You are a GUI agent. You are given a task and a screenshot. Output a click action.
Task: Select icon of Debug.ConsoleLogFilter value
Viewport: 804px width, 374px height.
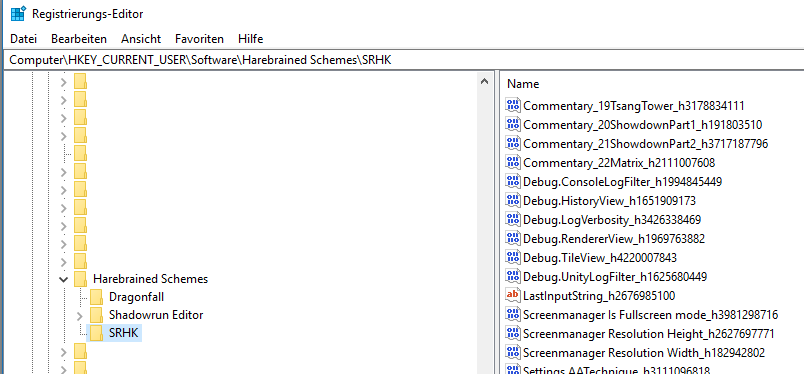tap(513, 182)
